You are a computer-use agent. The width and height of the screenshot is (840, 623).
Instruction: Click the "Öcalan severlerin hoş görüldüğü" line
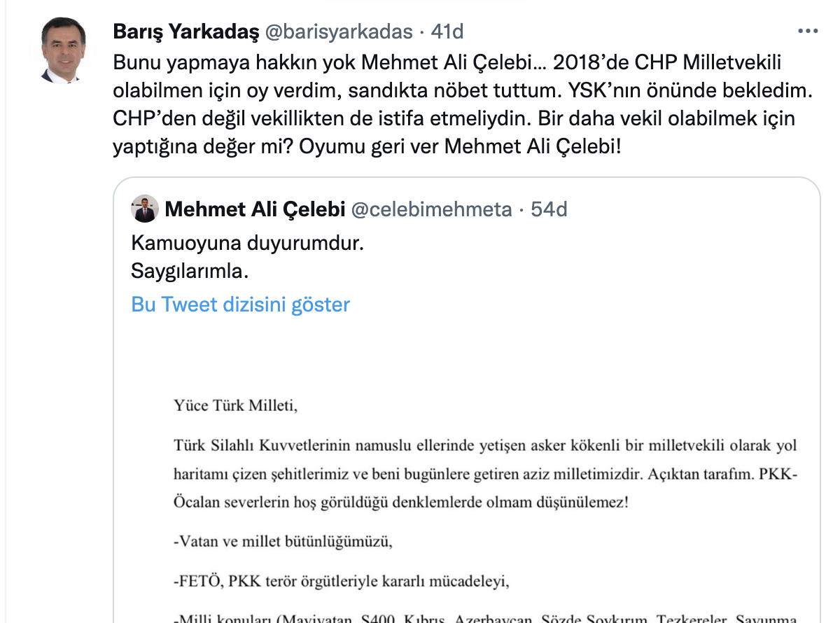(401, 503)
